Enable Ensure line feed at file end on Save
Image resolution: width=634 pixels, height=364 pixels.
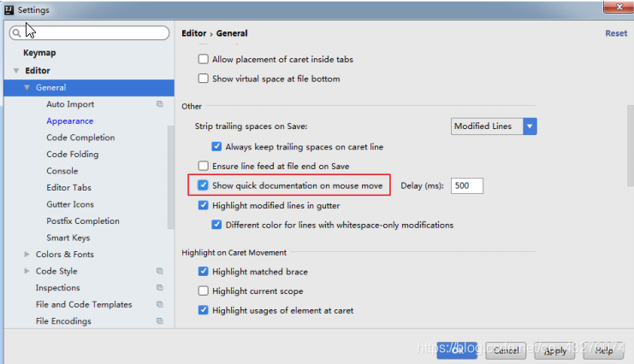pos(204,166)
